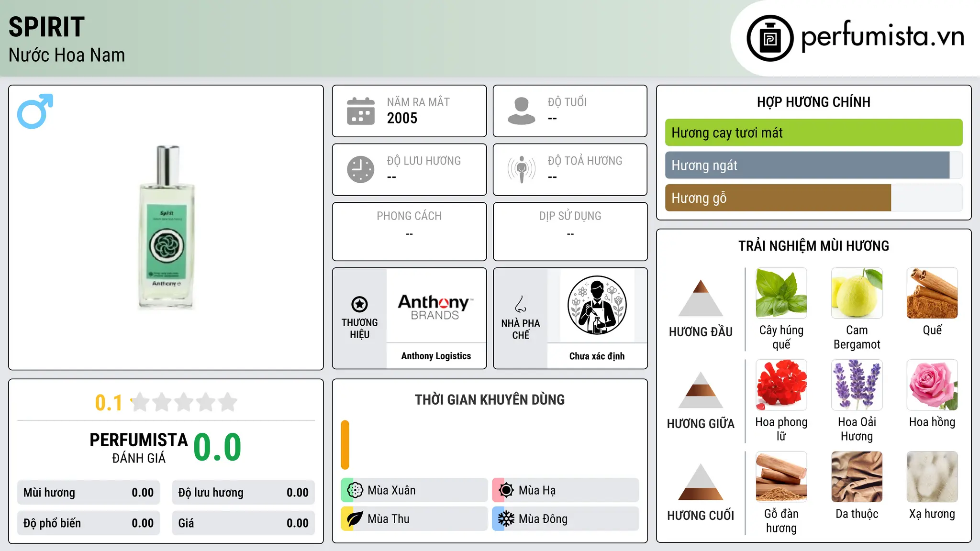Click the calendar icon for release year
The height and width of the screenshot is (551, 980).
point(361,111)
